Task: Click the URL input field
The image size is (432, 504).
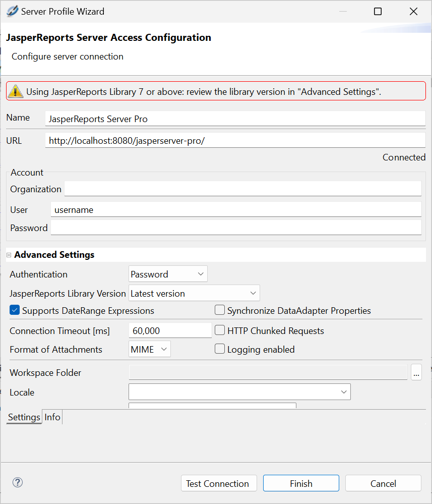Action: tap(235, 140)
